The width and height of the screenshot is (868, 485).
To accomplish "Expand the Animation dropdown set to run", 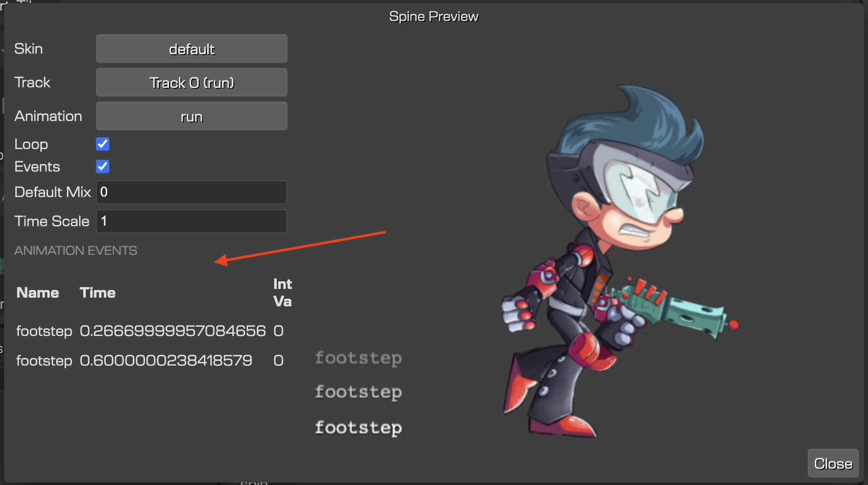I will tap(191, 116).
